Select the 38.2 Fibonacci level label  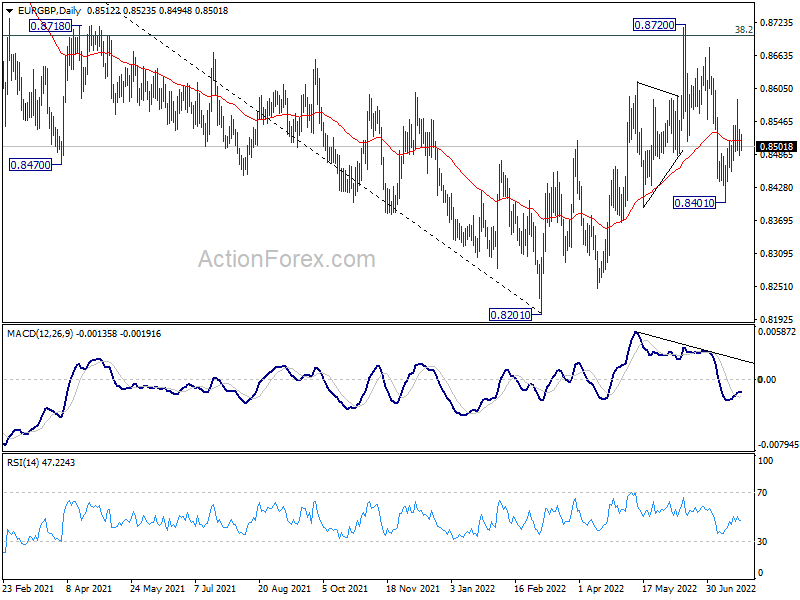[743, 30]
